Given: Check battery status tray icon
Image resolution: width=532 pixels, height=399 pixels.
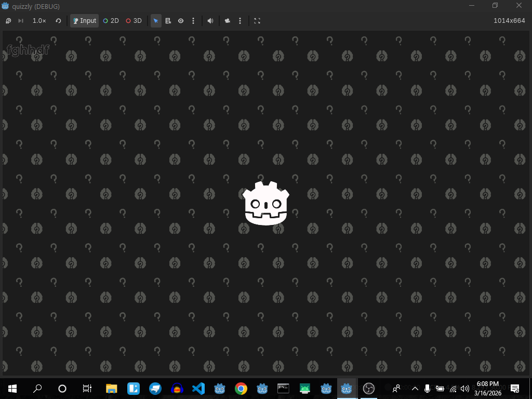Looking at the screenshot, I should [x=440, y=389].
